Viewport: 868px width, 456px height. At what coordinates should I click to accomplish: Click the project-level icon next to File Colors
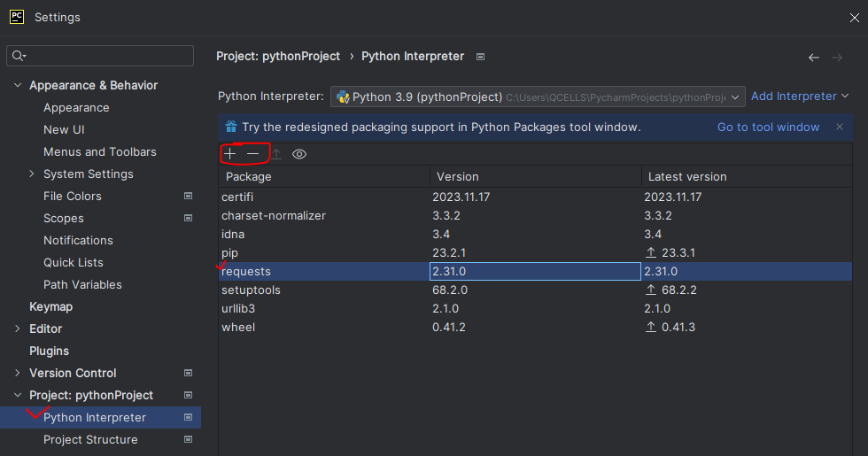188,196
